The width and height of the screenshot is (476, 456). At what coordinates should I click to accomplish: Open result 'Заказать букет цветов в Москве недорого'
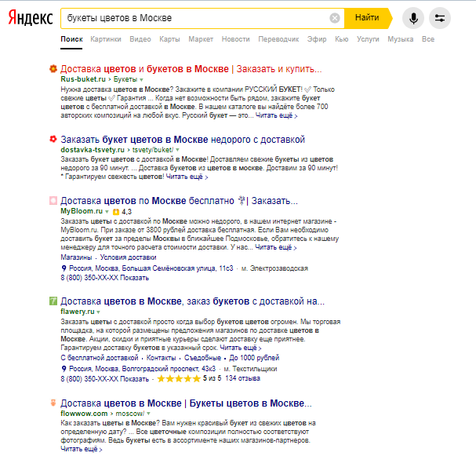pyautogui.click(x=183, y=140)
